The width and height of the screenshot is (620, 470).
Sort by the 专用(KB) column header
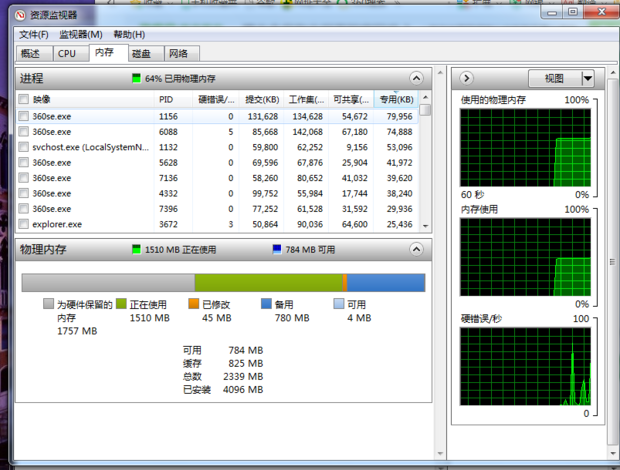tap(396, 99)
